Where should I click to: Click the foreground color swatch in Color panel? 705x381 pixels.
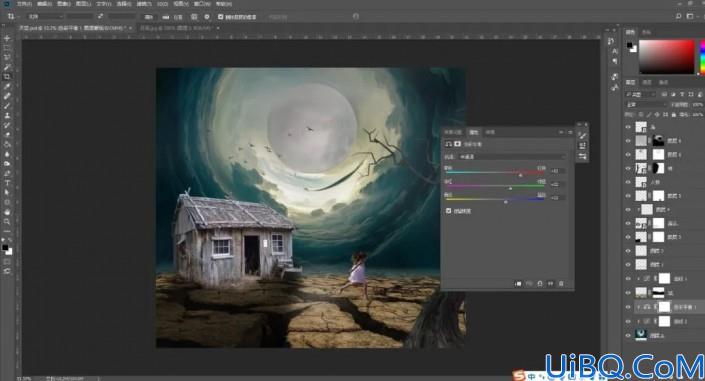(x=630, y=45)
